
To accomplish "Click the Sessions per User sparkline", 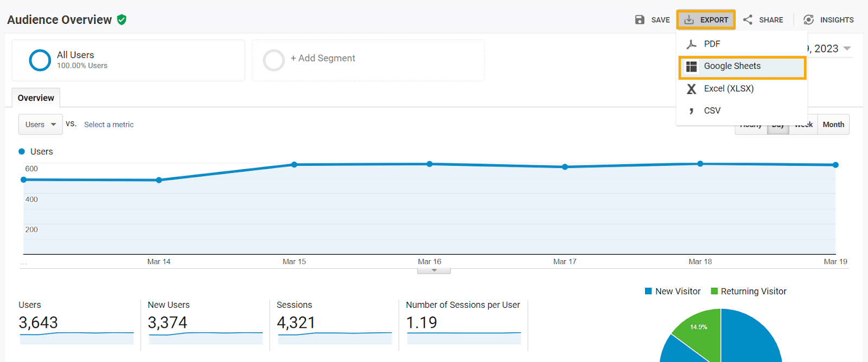I will 464,338.
